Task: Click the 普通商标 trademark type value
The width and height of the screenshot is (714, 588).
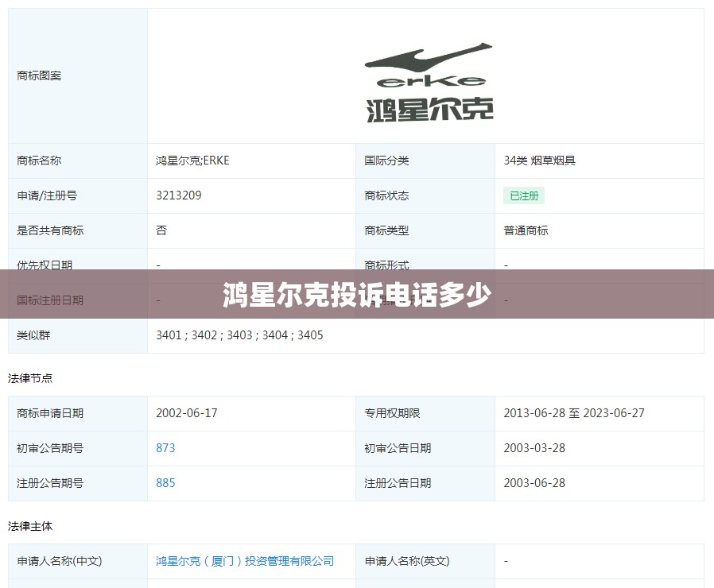Action: coord(526,230)
